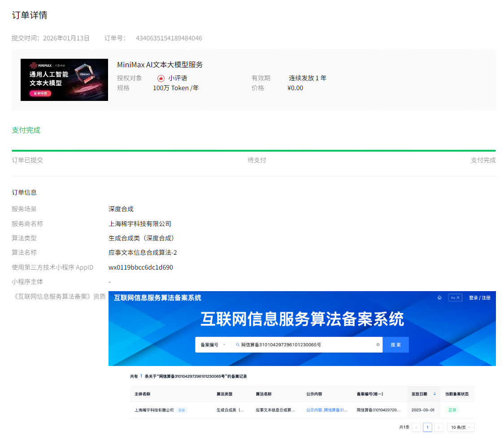This screenshot has height=445, width=504.
Task: Open the 公示内容_网信算备31... link
Action: (327, 410)
